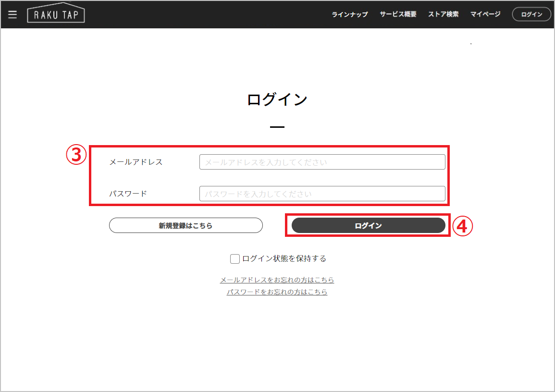Click the メールアドレス field label
555x392 pixels.
click(x=136, y=162)
